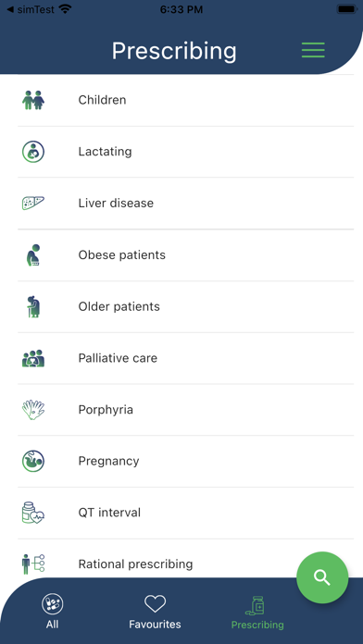Screen dimensions: 363x644
Task: Switch to the Favourites tab
Action: (155, 612)
